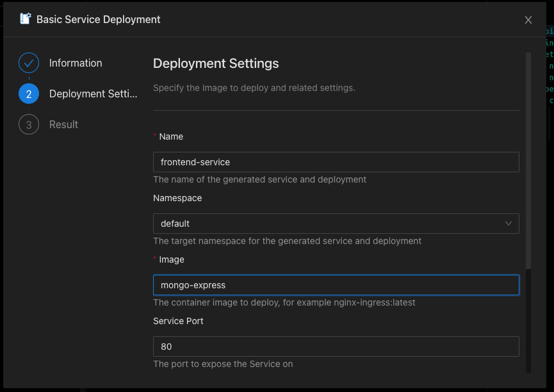Image resolution: width=554 pixels, height=392 pixels.
Task: Edit the Name field frontend-service
Action: 336,162
